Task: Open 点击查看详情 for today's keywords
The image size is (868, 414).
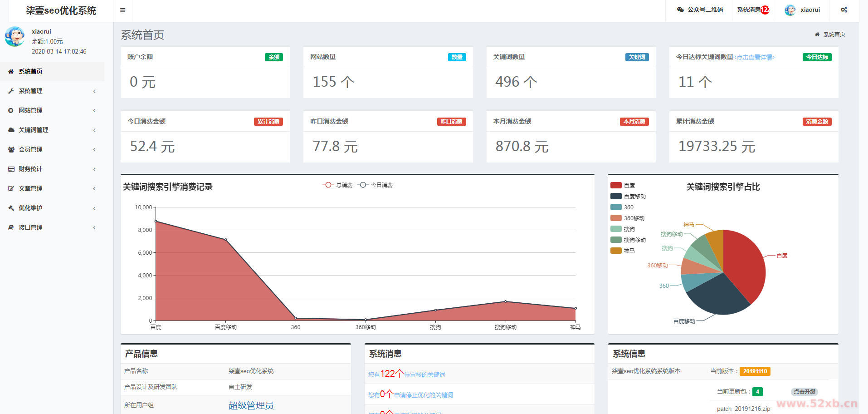Action: tap(755, 57)
